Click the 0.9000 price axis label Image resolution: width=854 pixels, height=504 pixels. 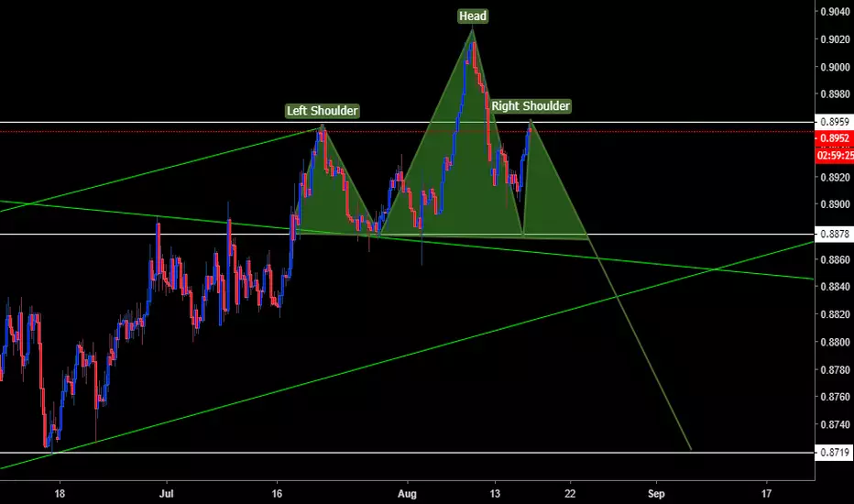(x=835, y=67)
